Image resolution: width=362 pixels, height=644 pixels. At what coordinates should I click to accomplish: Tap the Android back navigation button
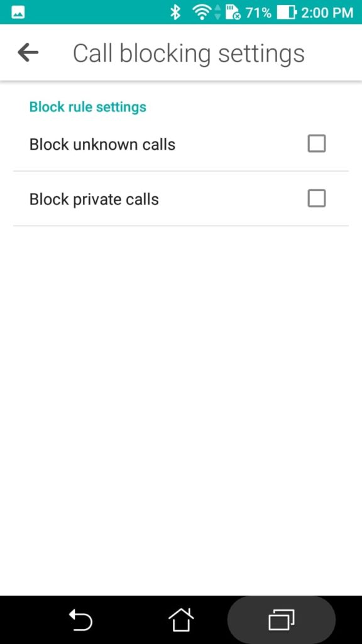pos(80,619)
